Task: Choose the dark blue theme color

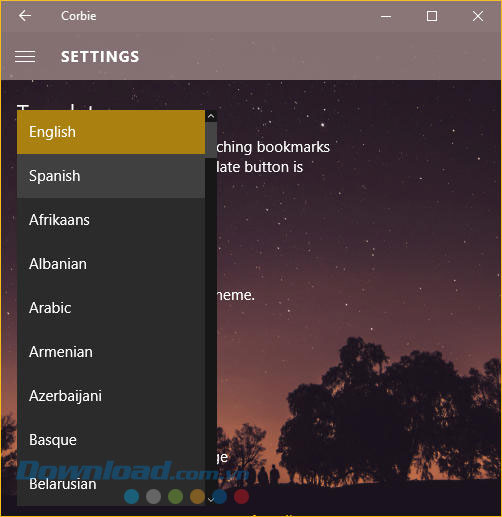Action: 220,497
